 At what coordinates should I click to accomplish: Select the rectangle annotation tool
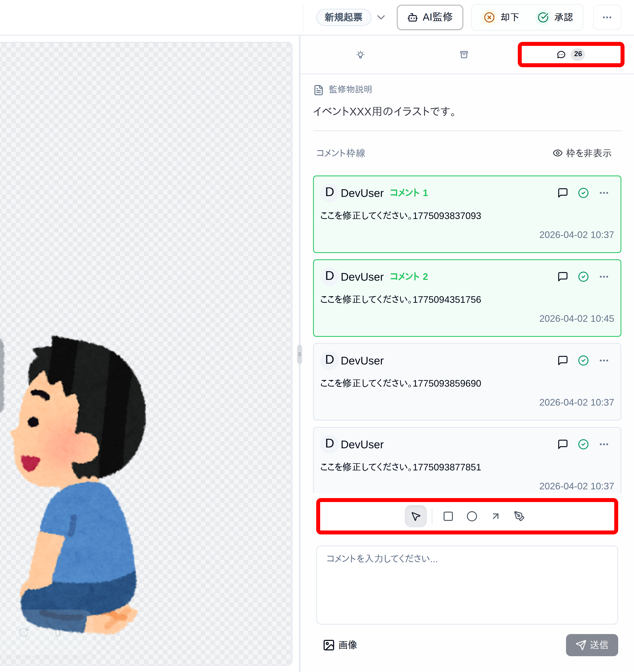click(x=448, y=516)
